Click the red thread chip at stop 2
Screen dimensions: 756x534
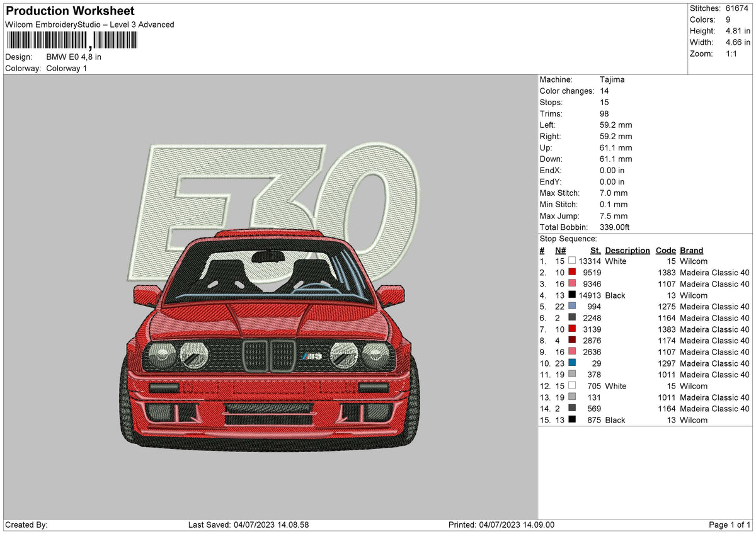(572, 272)
